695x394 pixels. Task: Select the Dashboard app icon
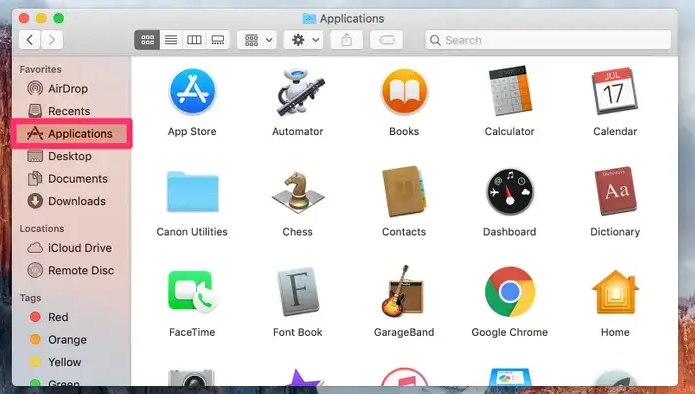509,191
